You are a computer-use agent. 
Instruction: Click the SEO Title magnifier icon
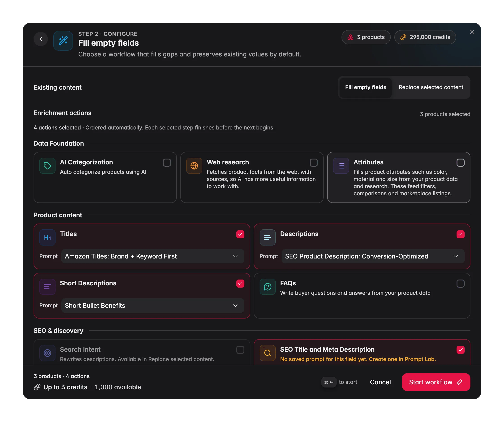coord(268,353)
